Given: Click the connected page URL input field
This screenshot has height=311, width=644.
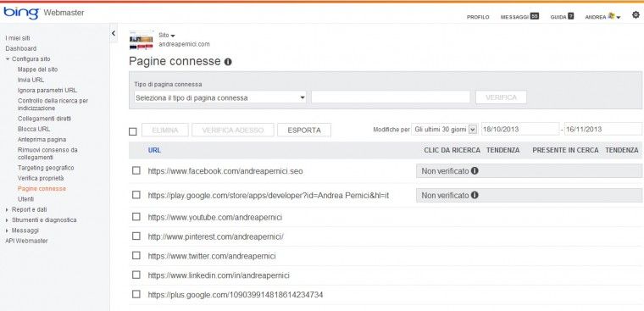Looking at the screenshot, I should [x=391, y=97].
